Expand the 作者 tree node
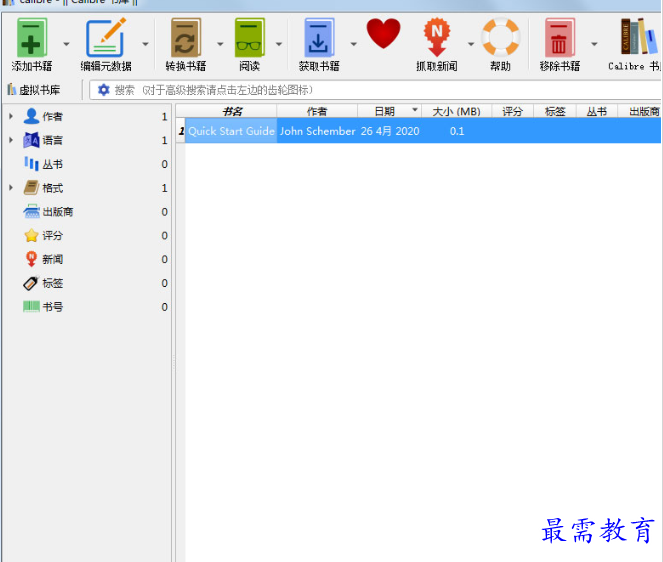This screenshot has width=663, height=562. click(11, 116)
